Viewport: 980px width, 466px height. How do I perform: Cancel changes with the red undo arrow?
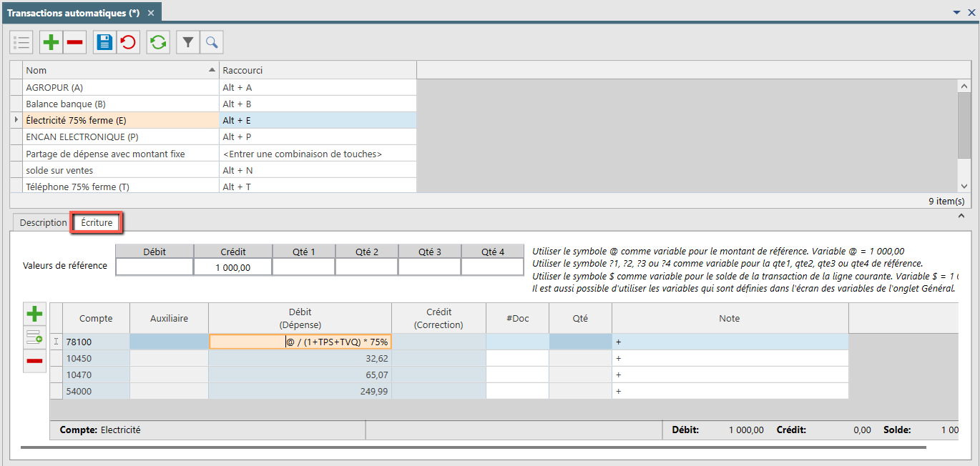click(128, 43)
